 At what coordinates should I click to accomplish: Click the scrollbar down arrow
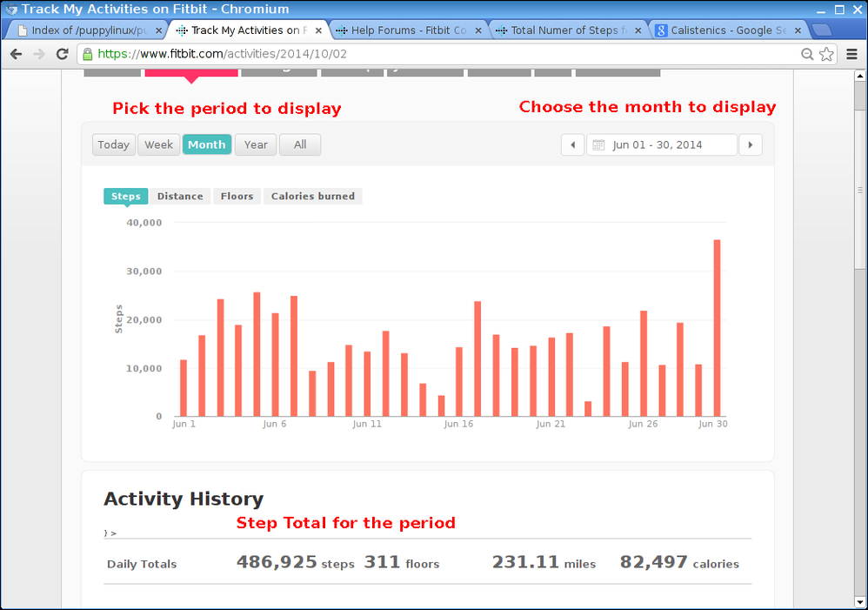(859, 601)
